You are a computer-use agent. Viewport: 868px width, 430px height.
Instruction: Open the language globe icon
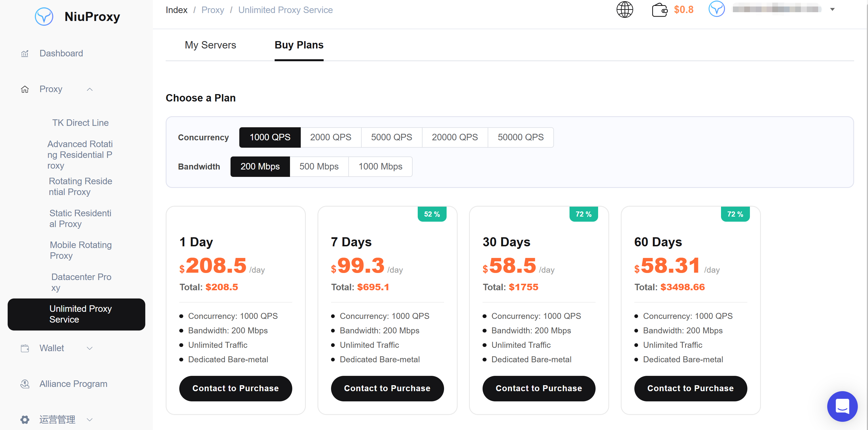(624, 9)
